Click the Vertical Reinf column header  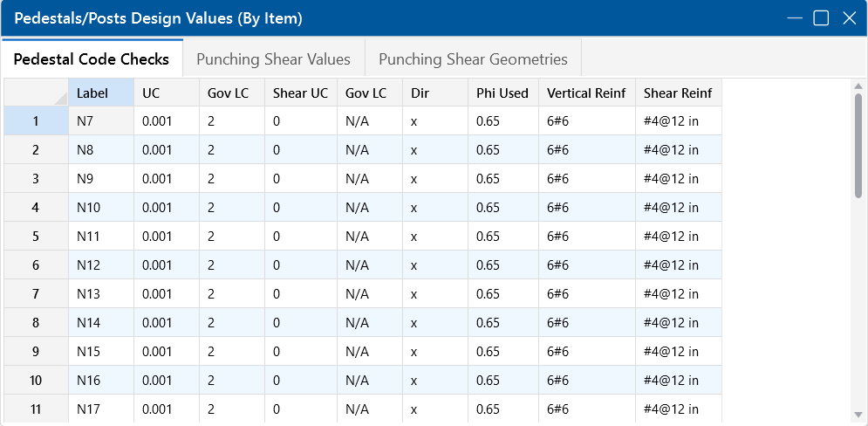coord(587,93)
